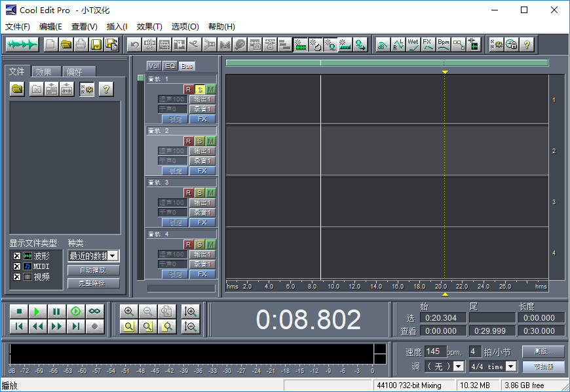The image size is (570, 392).
Task: Mute track 1 with M button
Action: (x=210, y=89)
